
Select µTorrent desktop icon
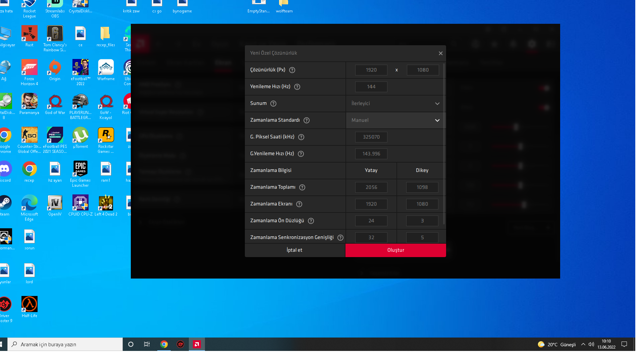(x=80, y=138)
